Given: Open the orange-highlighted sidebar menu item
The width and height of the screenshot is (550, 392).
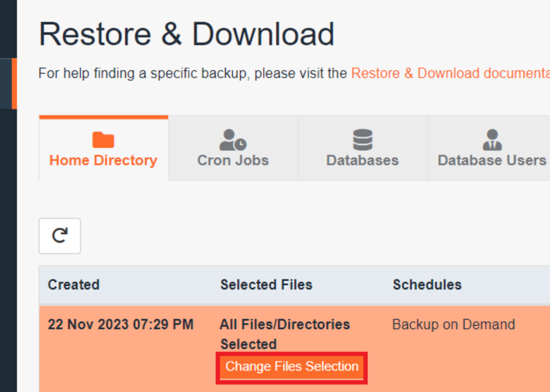Looking at the screenshot, I should (8, 84).
